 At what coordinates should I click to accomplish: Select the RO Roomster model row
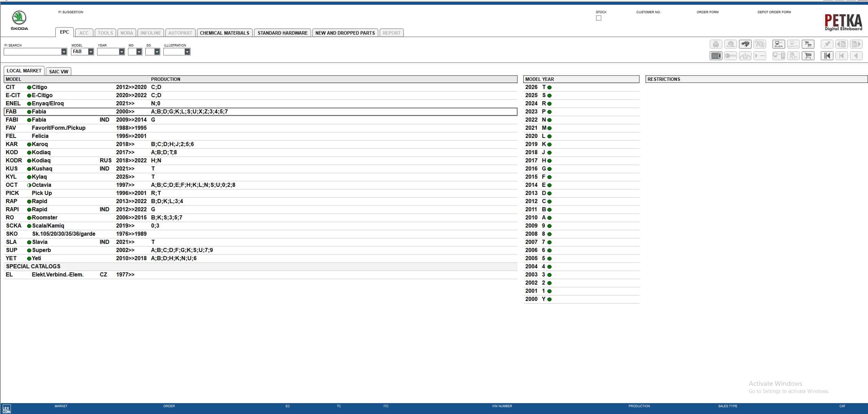[260, 218]
